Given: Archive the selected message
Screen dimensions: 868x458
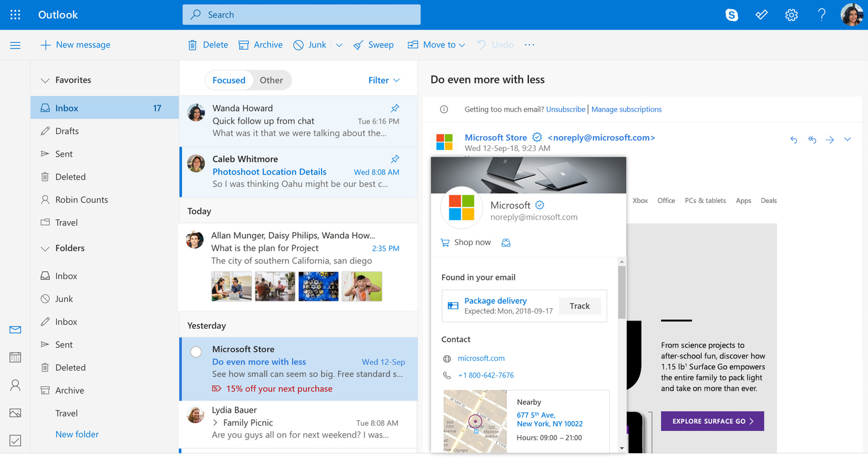Looking at the screenshot, I should (260, 45).
